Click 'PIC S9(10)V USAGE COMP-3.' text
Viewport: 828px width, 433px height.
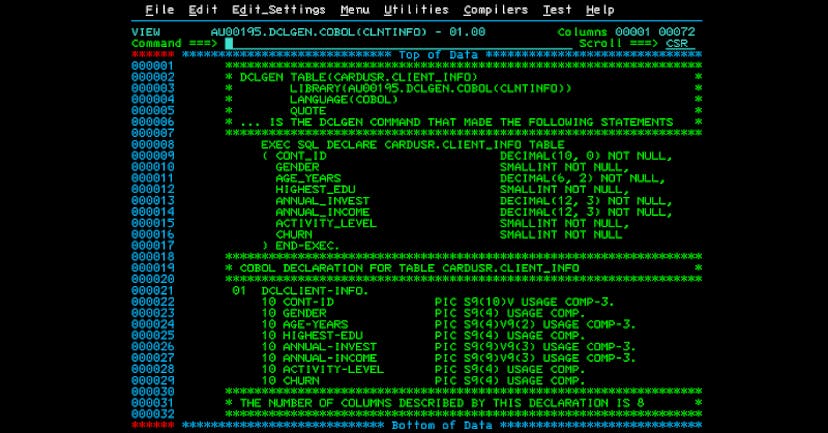coord(524,302)
